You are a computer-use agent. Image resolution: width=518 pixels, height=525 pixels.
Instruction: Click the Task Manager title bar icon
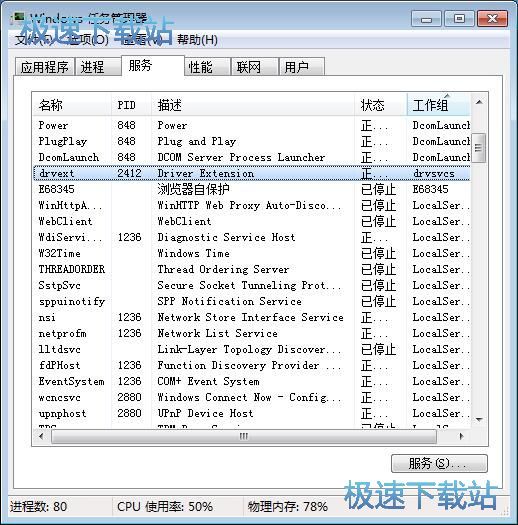pos(18,17)
